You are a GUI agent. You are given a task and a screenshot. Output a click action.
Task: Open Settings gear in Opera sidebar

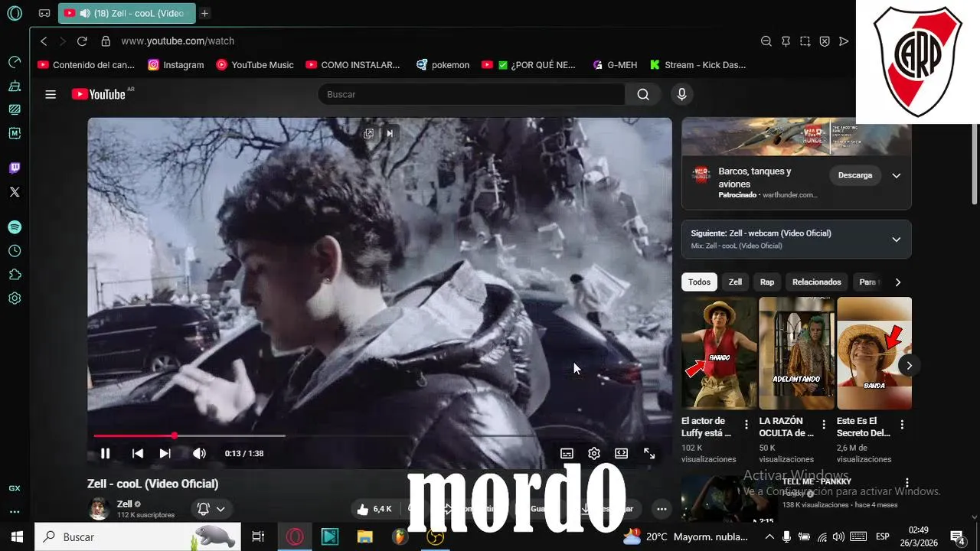pos(15,298)
